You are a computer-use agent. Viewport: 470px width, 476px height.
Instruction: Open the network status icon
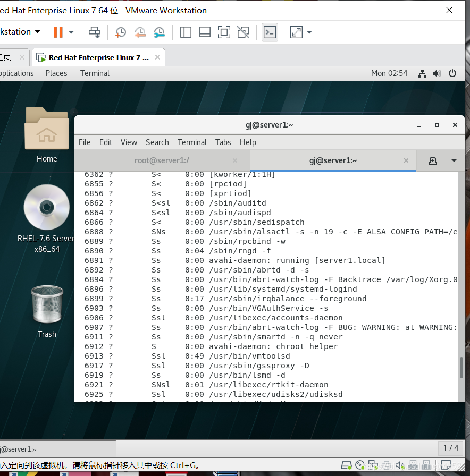[x=422, y=73]
